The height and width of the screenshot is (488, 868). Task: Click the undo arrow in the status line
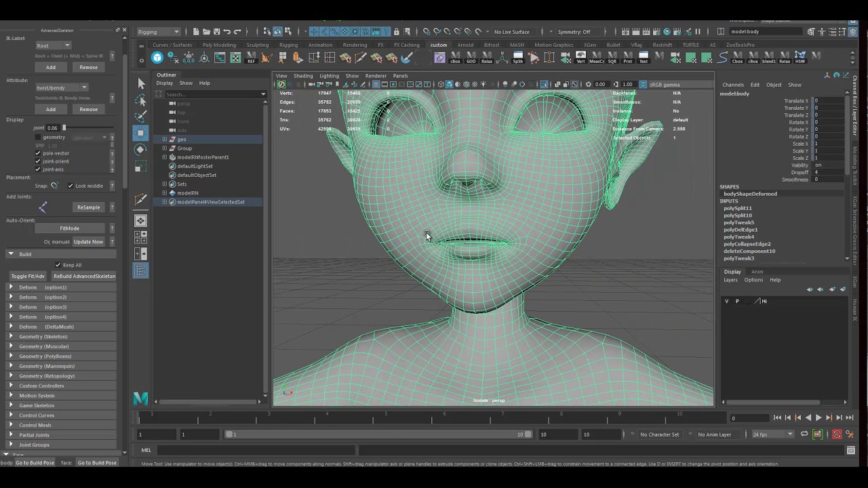coord(227,32)
